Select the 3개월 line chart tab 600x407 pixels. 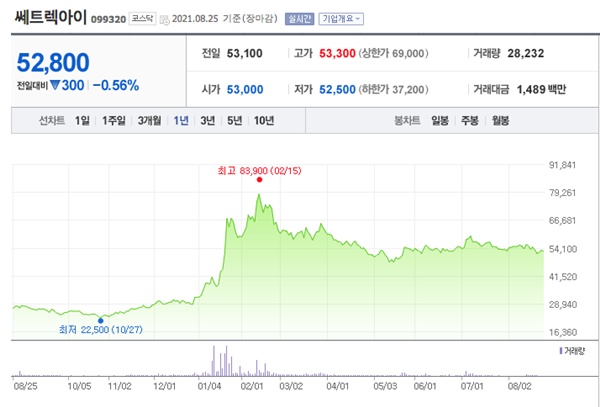[149, 121]
